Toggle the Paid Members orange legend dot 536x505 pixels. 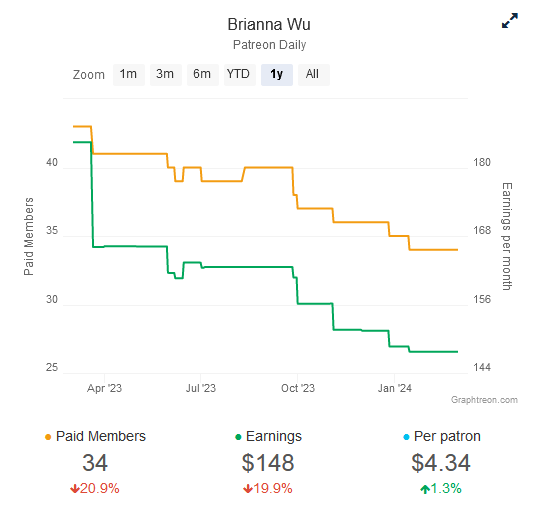click(48, 437)
